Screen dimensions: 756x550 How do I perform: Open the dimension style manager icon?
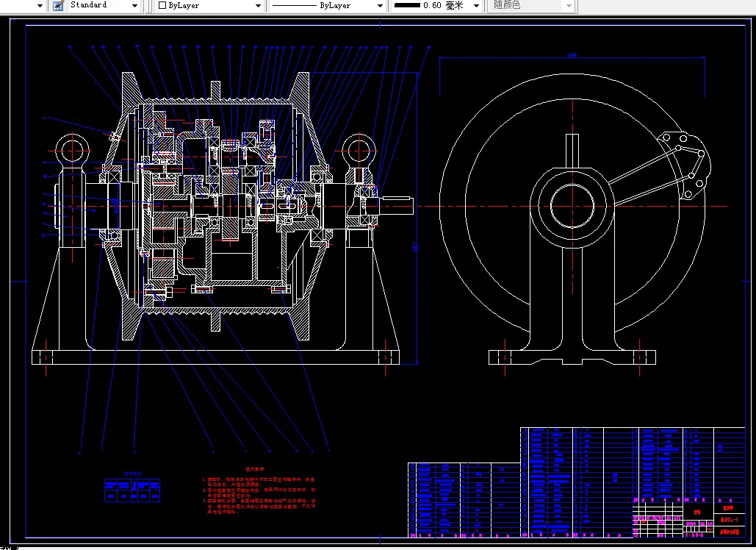point(57,5)
